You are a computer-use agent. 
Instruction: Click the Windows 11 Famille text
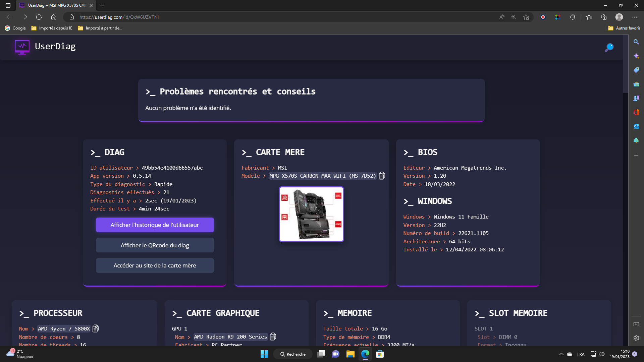pyautogui.click(x=461, y=217)
